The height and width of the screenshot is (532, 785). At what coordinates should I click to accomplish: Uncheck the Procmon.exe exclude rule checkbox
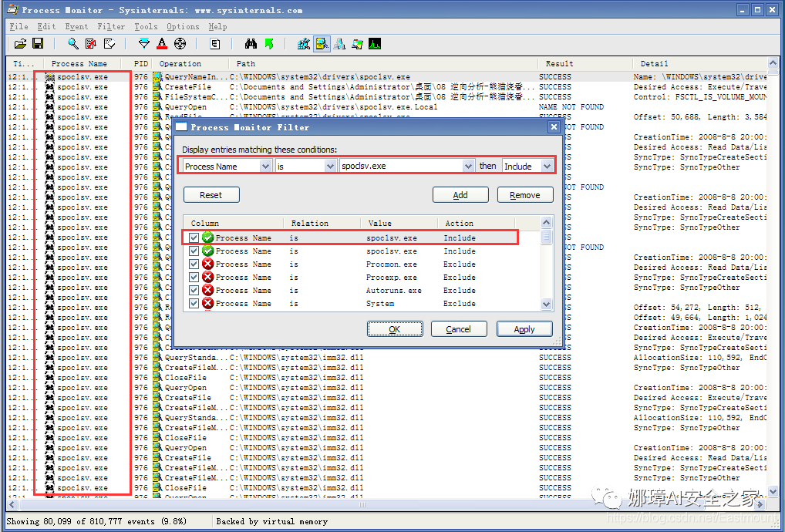click(x=194, y=264)
